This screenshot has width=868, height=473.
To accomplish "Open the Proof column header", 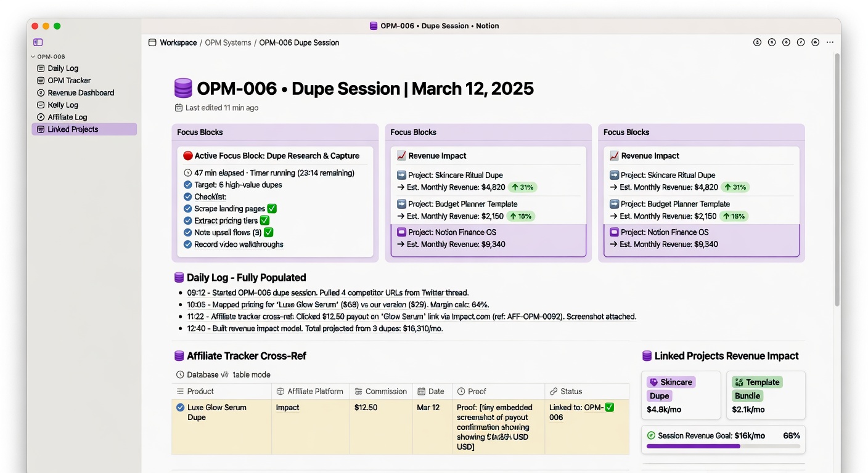I will (x=499, y=391).
